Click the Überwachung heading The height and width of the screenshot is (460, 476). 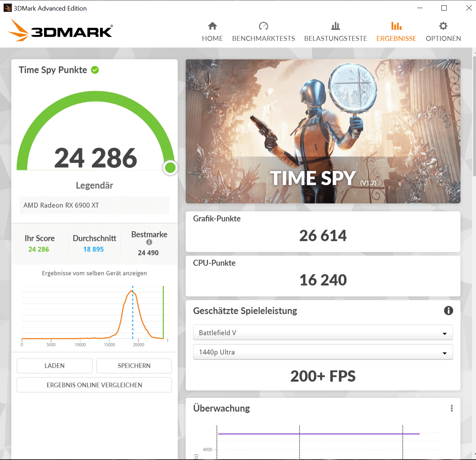(221, 408)
